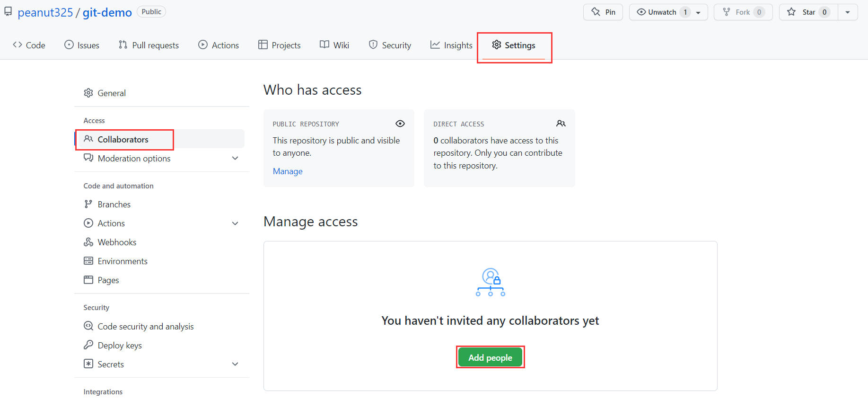Image resolution: width=868 pixels, height=400 pixels.
Task: Switch to the Projects tab
Action: point(280,45)
